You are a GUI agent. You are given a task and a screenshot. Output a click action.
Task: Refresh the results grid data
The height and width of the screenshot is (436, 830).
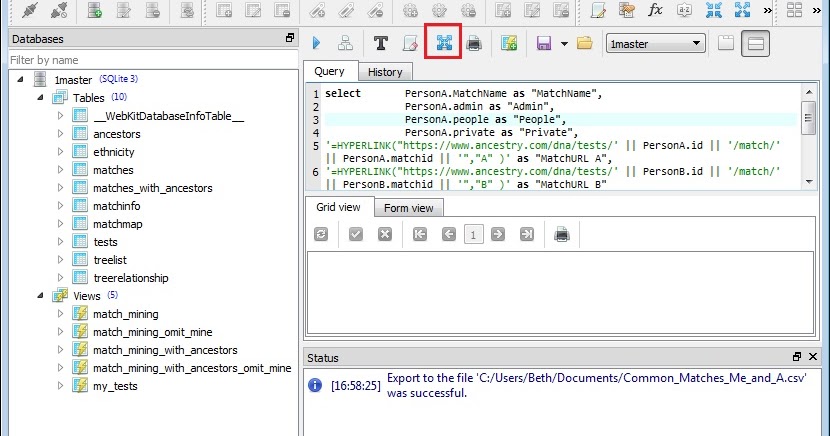[x=321, y=234]
